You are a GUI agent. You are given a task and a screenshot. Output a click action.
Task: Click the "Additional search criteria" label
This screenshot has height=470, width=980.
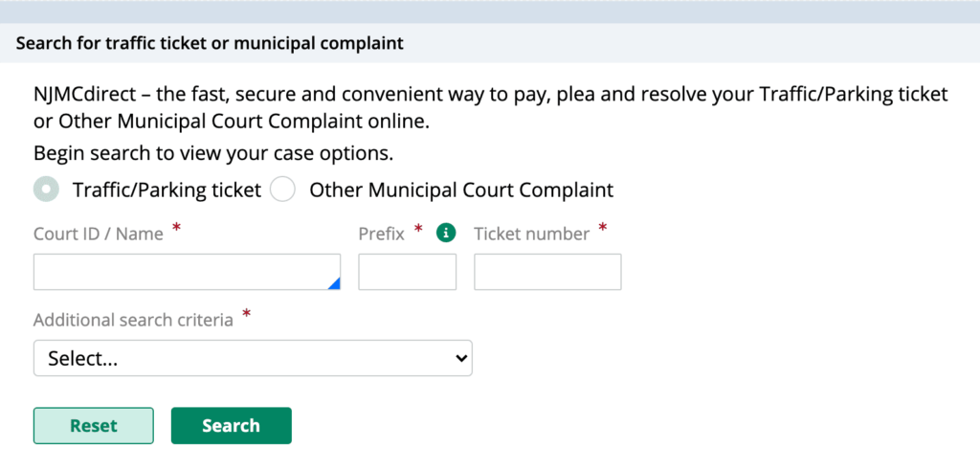(133, 320)
